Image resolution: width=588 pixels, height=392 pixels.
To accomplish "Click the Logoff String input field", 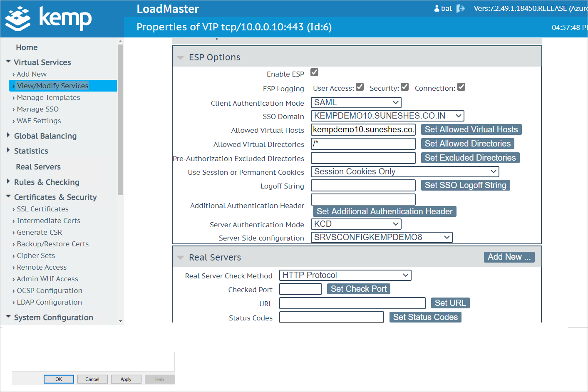I will 363,186.
